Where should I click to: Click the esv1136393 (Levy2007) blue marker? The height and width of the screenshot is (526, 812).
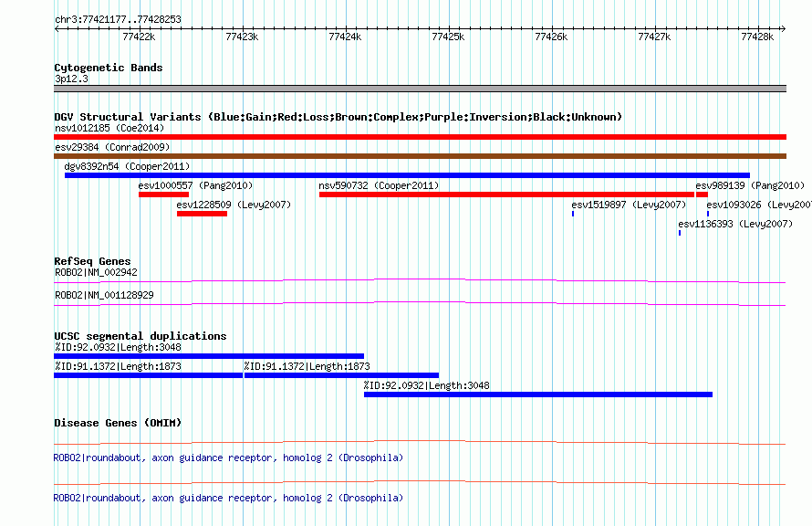click(x=680, y=233)
